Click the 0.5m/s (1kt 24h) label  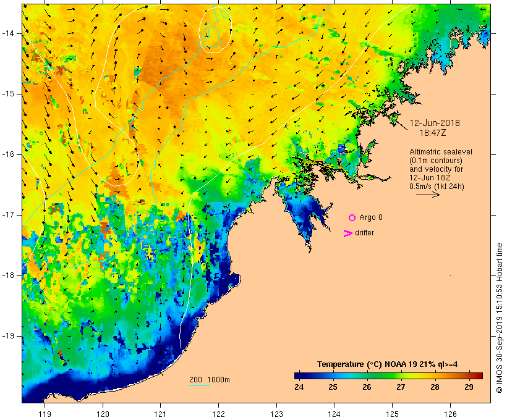(437, 187)
